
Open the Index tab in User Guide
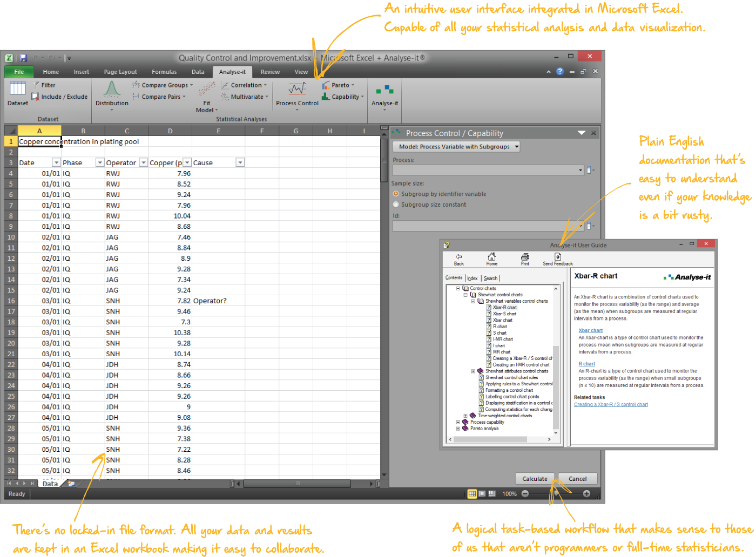click(473, 278)
